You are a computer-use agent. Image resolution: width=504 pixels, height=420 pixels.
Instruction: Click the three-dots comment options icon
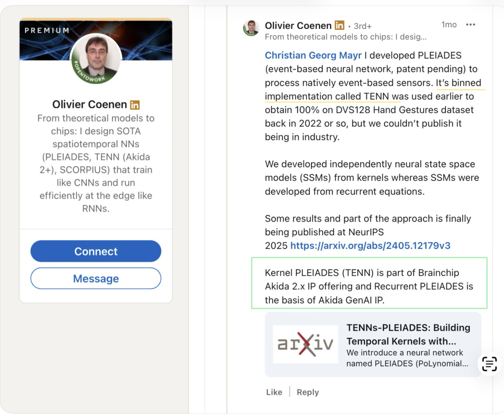pos(470,25)
